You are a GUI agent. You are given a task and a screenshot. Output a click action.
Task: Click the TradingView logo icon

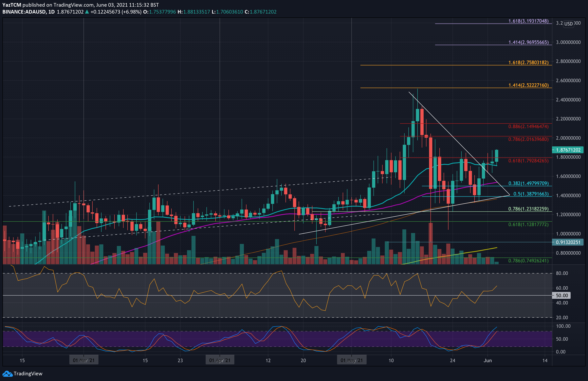click(7, 374)
